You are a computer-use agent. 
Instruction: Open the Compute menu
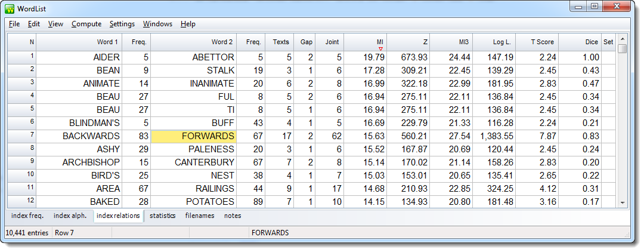(x=86, y=24)
